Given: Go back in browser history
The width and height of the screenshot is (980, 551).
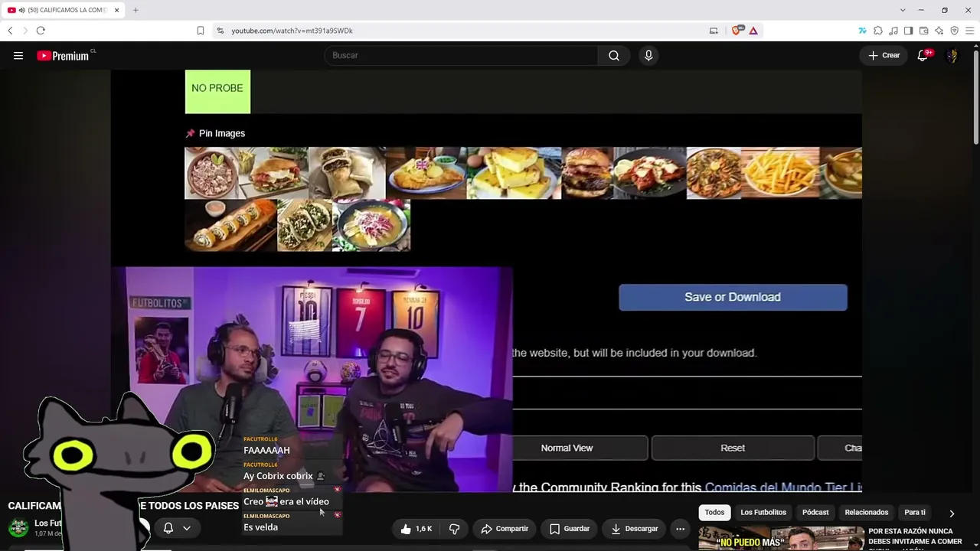Looking at the screenshot, I should (x=10, y=31).
